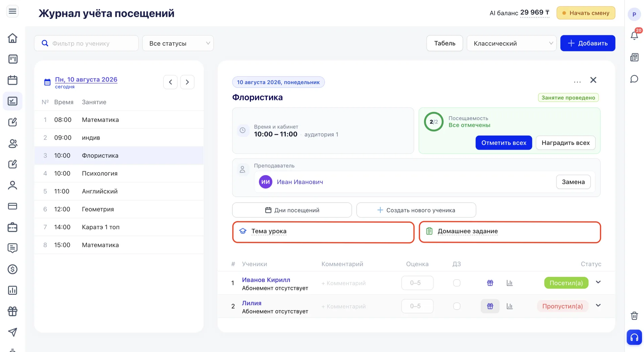644x352 pixels.
Task: Open the briefcase sidebar icon
Action: (12, 227)
